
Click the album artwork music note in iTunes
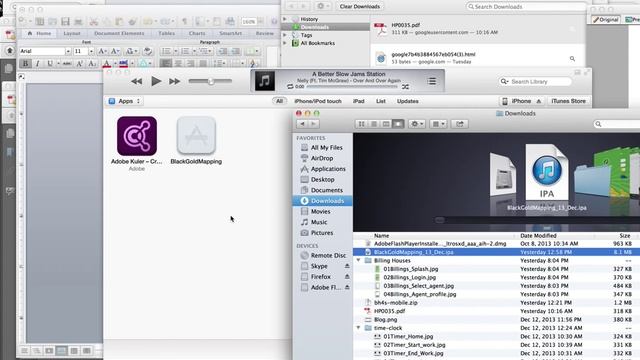264,81
